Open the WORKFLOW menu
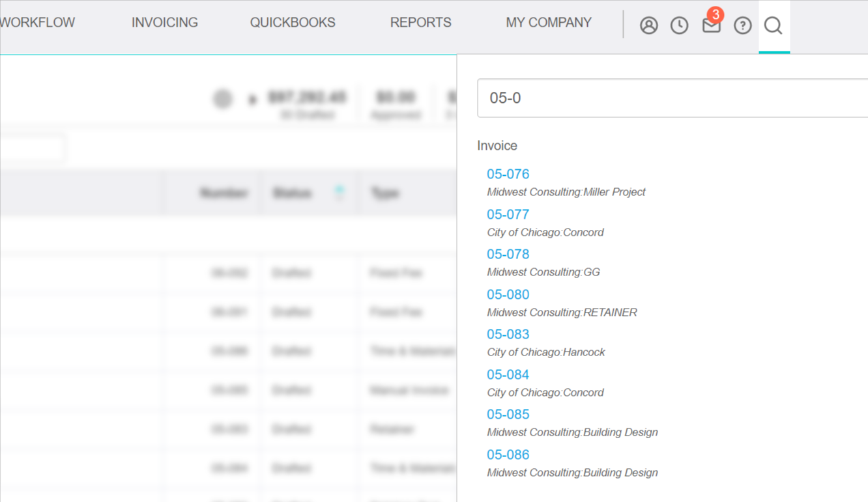The width and height of the screenshot is (868, 502). (37, 22)
